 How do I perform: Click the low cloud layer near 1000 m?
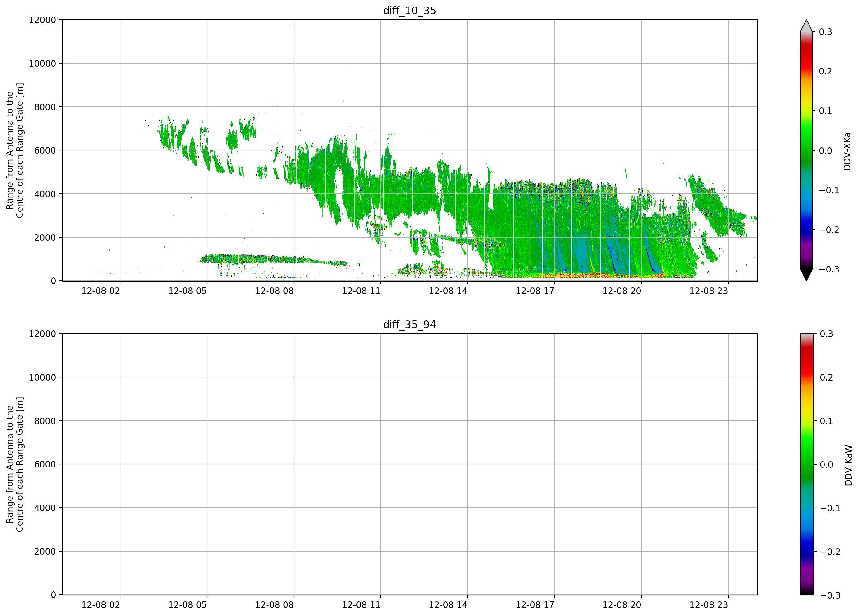[x=273, y=259]
